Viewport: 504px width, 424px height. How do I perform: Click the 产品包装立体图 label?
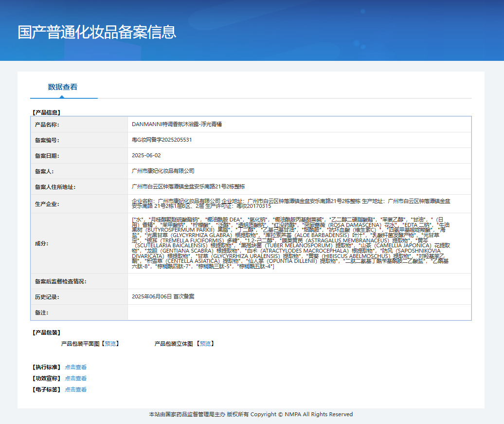click(174, 344)
